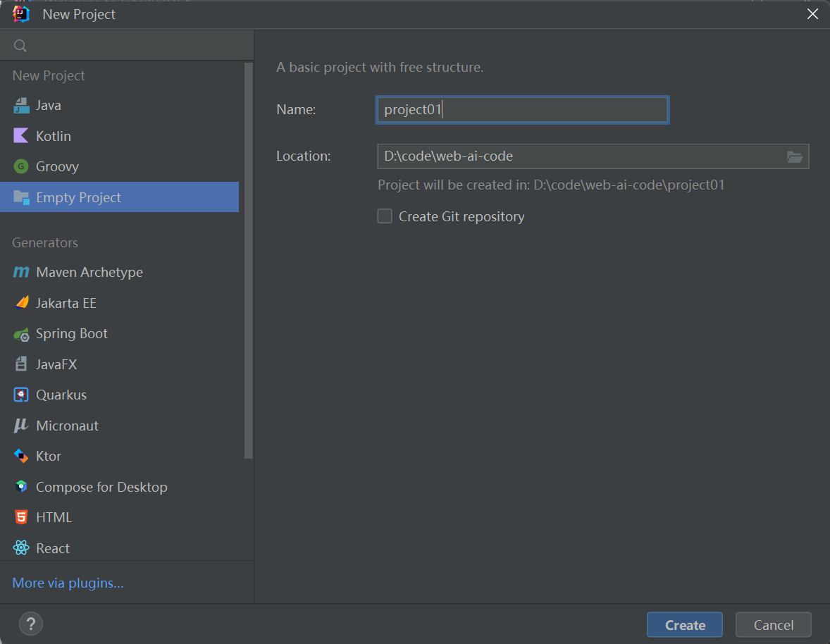
Task: Click the Ktor icon
Action: pyautogui.click(x=21, y=456)
